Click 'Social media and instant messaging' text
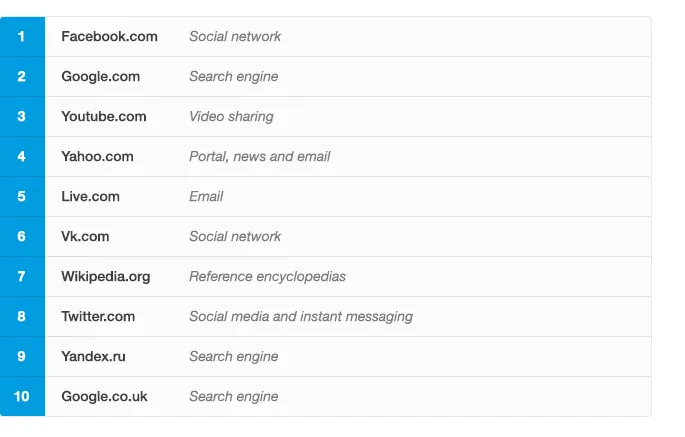The height and width of the screenshot is (437, 685). click(301, 317)
